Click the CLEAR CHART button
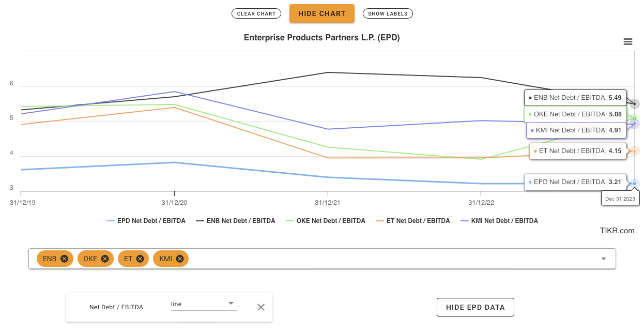The width and height of the screenshot is (644, 331). point(256,13)
